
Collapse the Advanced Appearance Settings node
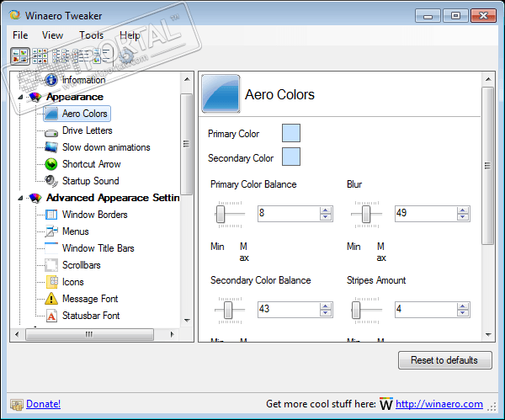coord(20,198)
